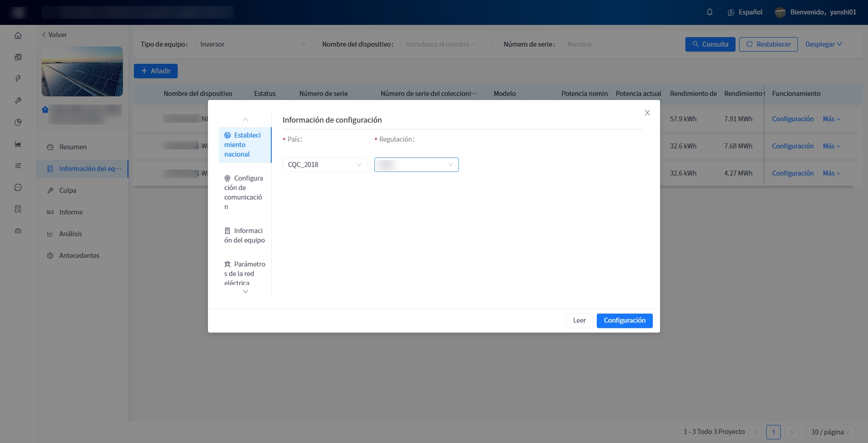Click the notification bell icon

pos(710,12)
